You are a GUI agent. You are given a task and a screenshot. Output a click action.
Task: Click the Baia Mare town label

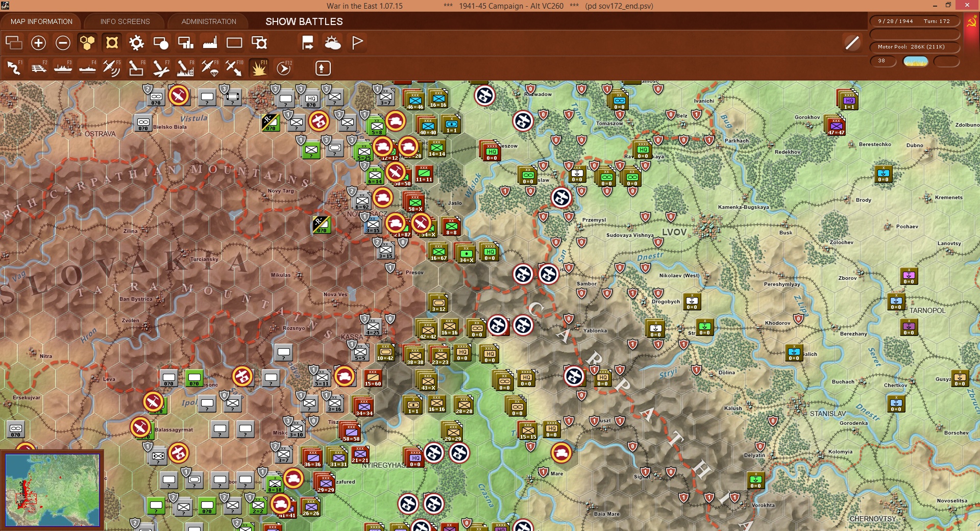click(607, 514)
